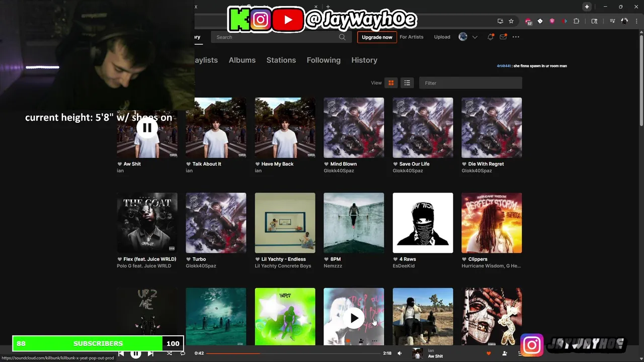Open the Chrome extensions puzzle icon
The width and height of the screenshot is (644, 362).
click(x=577, y=21)
